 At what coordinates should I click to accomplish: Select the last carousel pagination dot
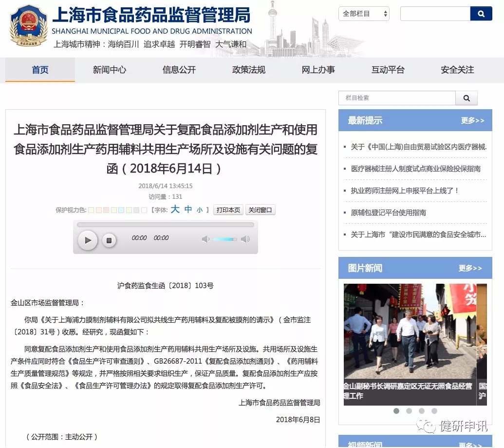click(434, 411)
